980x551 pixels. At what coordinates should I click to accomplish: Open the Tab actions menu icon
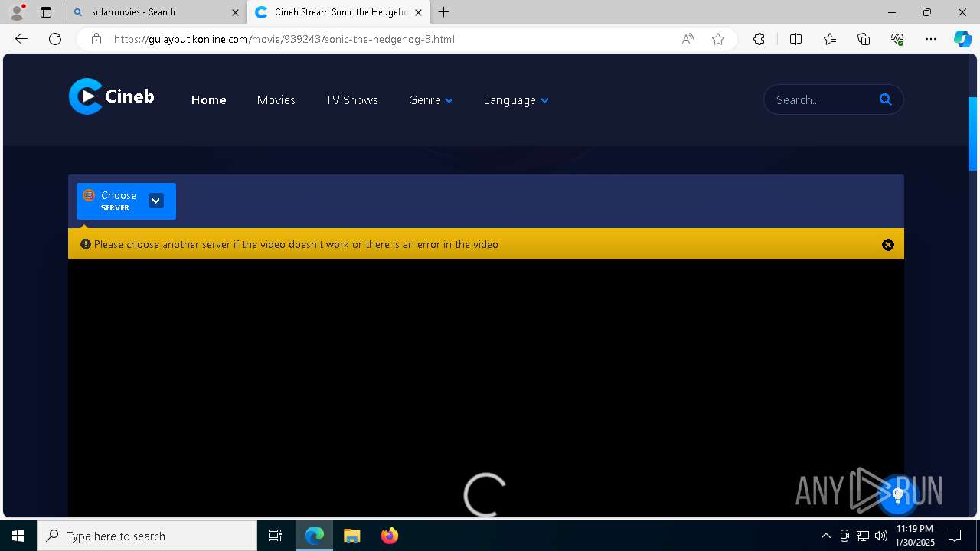[x=46, y=12]
